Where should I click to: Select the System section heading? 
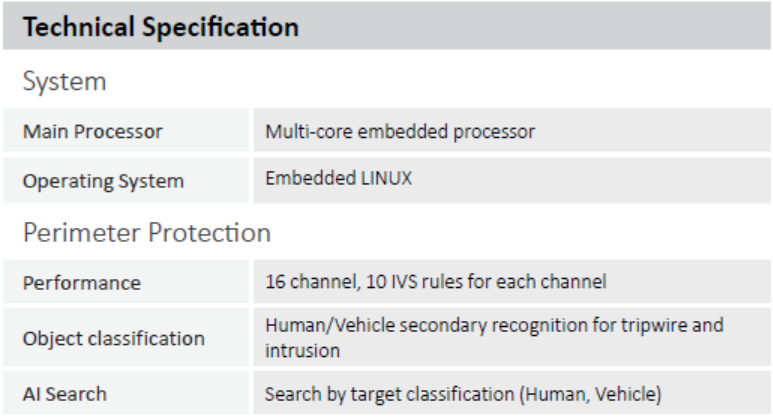click(x=65, y=81)
